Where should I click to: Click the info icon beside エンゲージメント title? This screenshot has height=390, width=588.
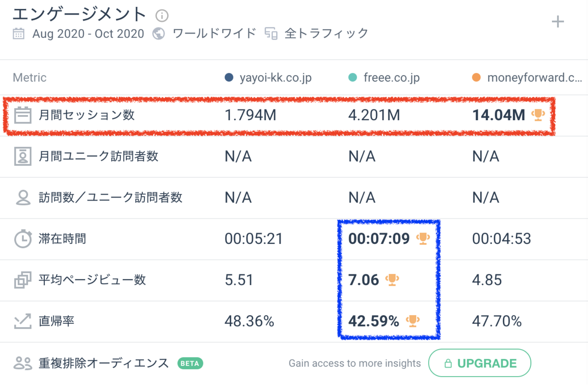162,16
